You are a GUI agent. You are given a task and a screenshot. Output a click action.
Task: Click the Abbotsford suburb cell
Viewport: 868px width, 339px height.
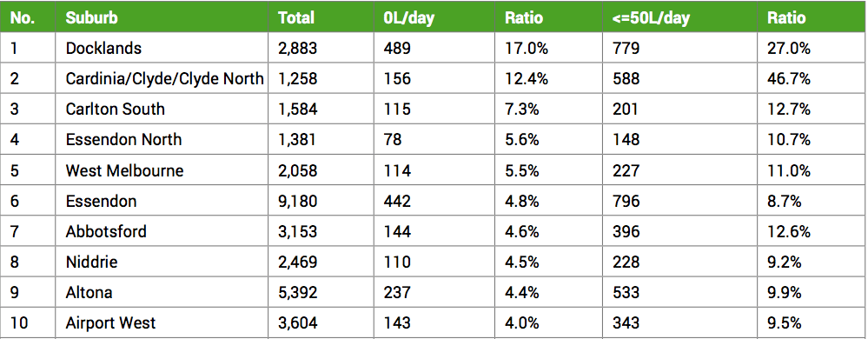106,231
